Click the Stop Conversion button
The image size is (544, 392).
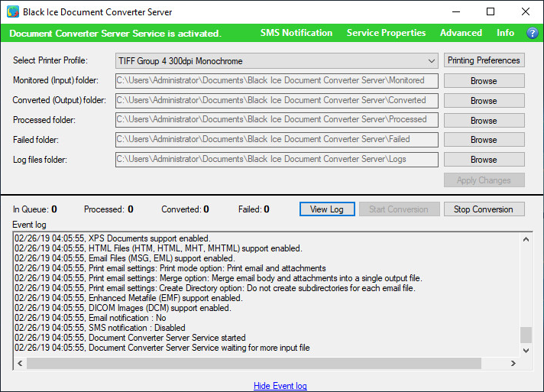click(x=484, y=209)
